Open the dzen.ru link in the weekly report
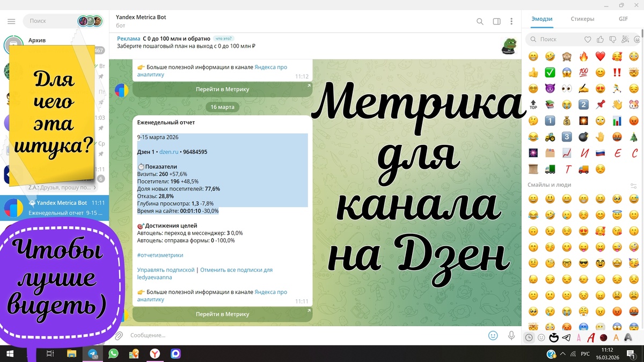 click(170, 152)
